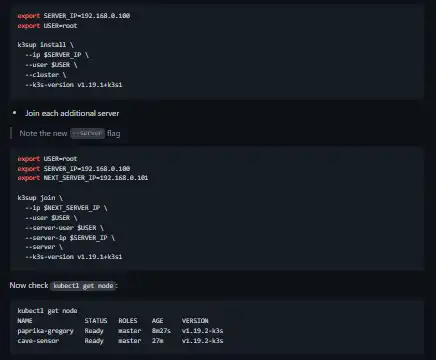This screenshot has height=360, width=436.
Task: Click the '--cluster \' flag line
Action: pyautogui.click(x=46, y=75)
